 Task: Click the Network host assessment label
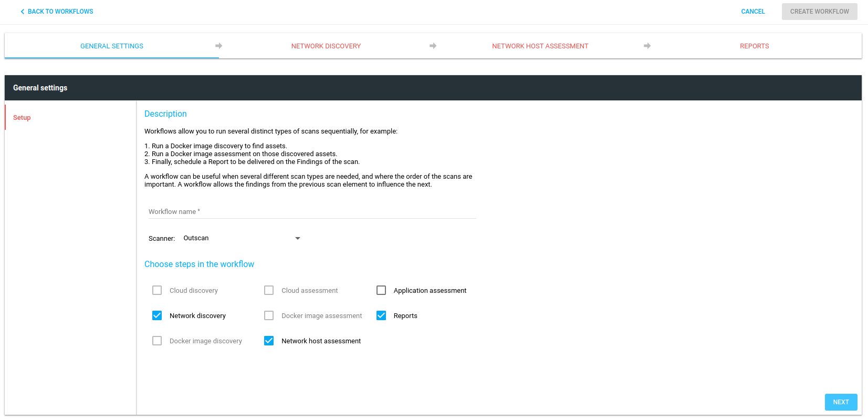pyautogui.click(x=321, y=341)
